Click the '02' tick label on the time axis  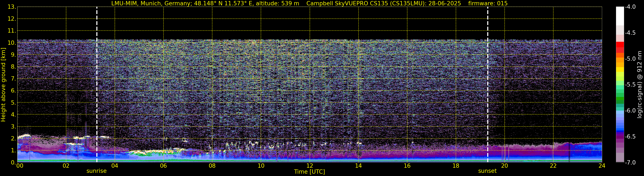(x=66, y=166)
